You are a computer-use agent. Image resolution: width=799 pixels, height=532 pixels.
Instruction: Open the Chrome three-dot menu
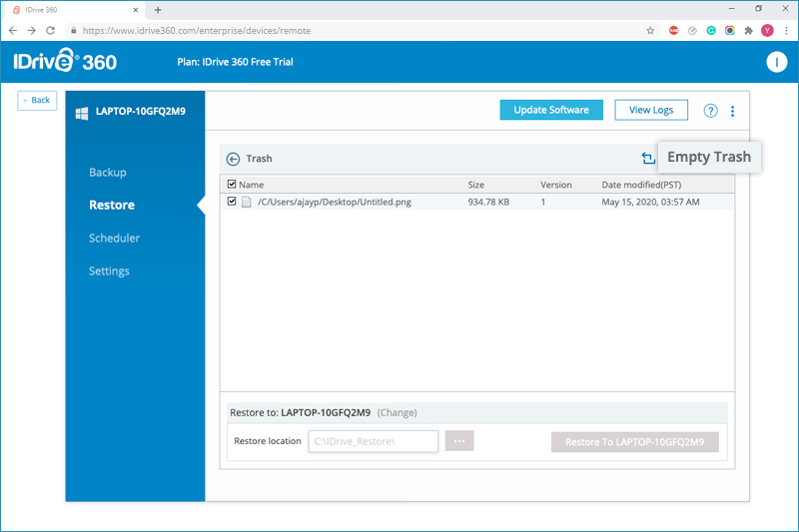tap(787, 31)
